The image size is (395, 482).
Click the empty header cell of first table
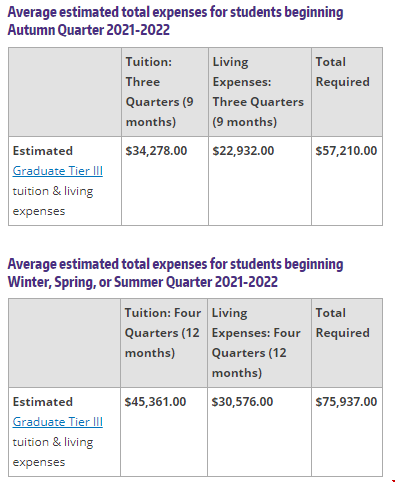pyautogui.click(x=65, y=92)
